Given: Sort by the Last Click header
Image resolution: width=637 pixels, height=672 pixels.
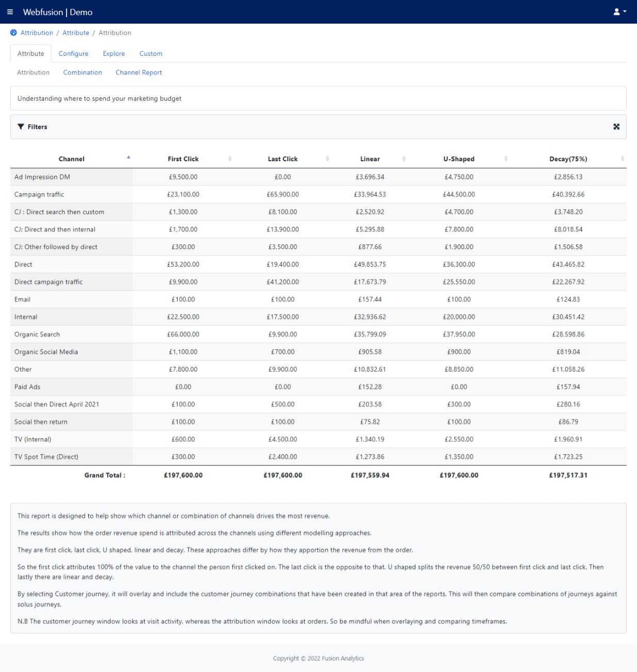Looking at the screenshot, I should tap(283, 159).
